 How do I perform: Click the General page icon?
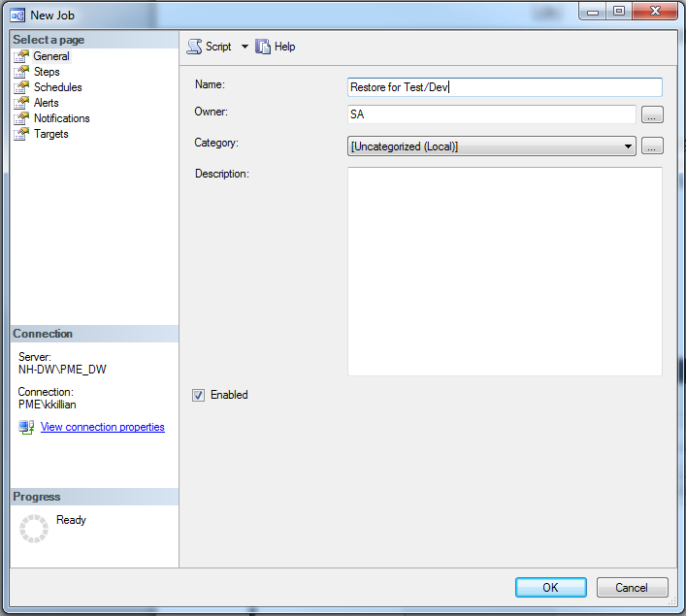point(21,56)
